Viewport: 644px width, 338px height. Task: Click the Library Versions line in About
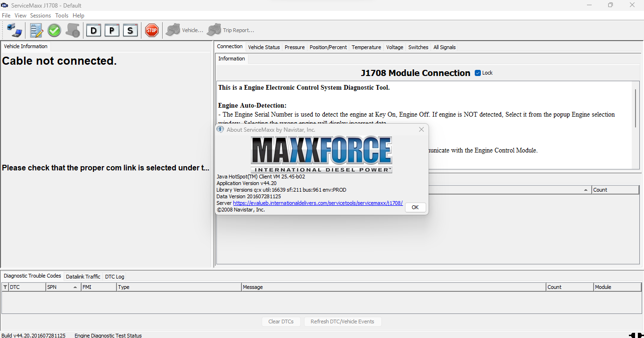click(281, 190)
